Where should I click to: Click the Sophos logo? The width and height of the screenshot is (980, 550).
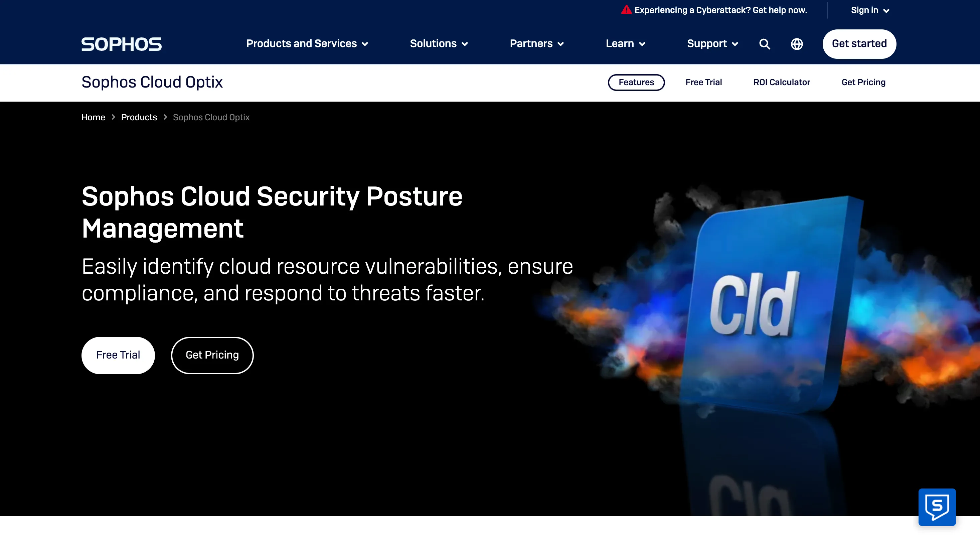[x=121, y=44]
